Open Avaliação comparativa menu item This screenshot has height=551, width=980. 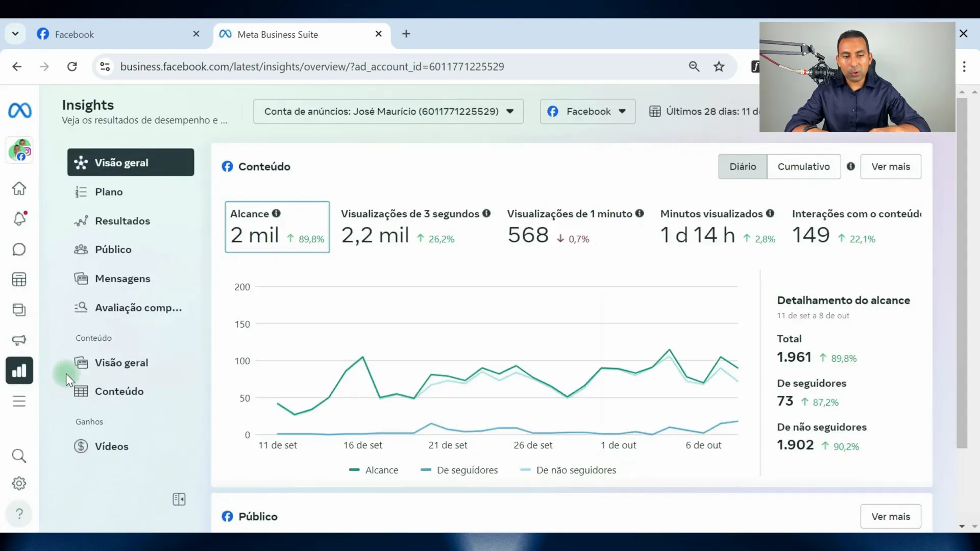click(x=131, y=308)
